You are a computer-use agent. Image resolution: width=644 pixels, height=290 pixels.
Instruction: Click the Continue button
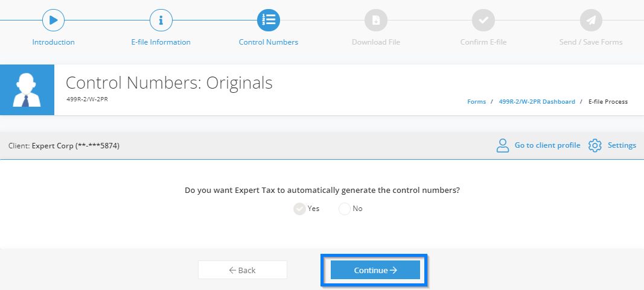[375, 270]
